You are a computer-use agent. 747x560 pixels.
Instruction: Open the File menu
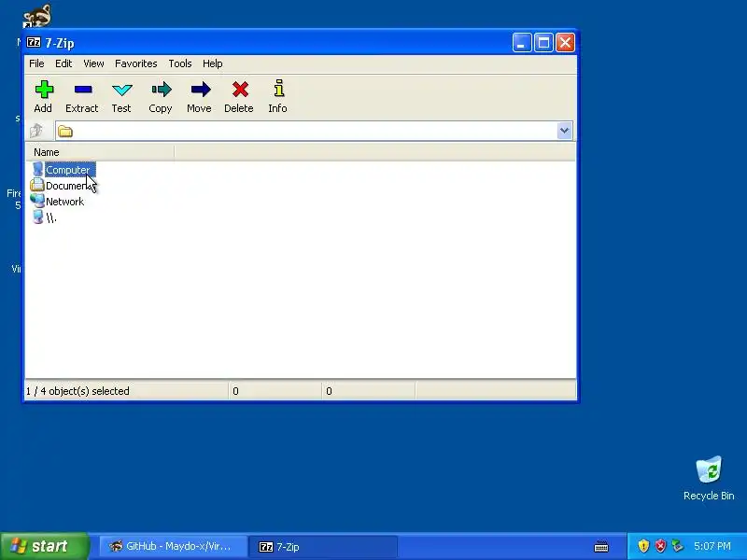(x=36, y=63)
